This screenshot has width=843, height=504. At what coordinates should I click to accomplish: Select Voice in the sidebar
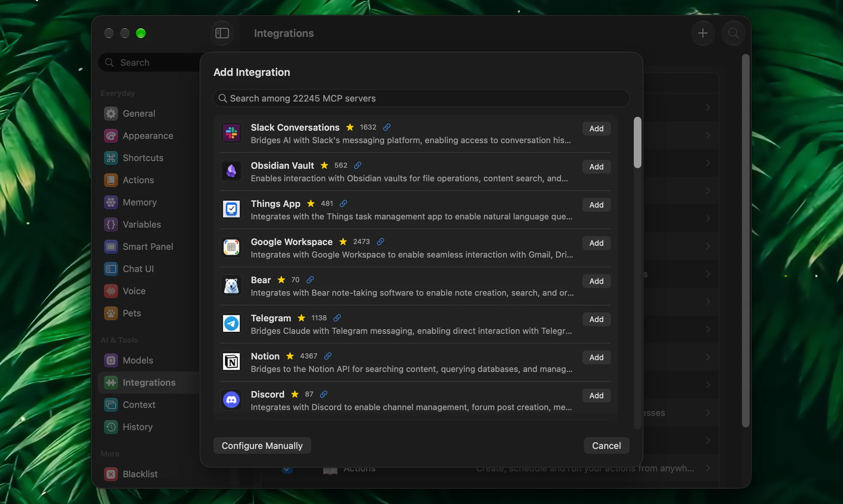(149, 291)
